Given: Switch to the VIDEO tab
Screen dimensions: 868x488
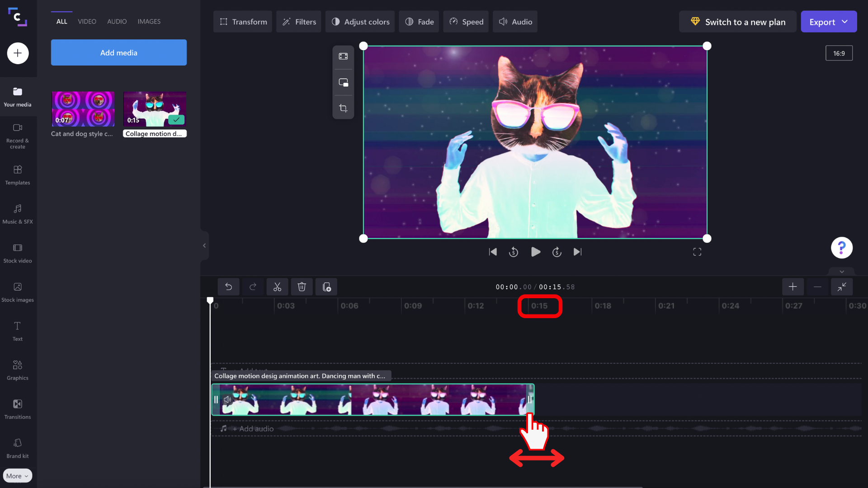Looking at the screenshot, I should pos(87,21).
